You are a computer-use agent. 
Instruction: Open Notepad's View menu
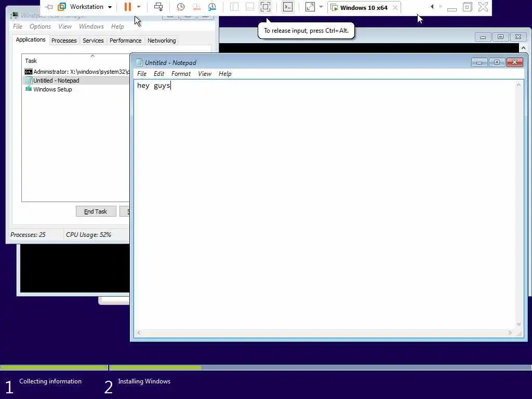coord(205,74)
